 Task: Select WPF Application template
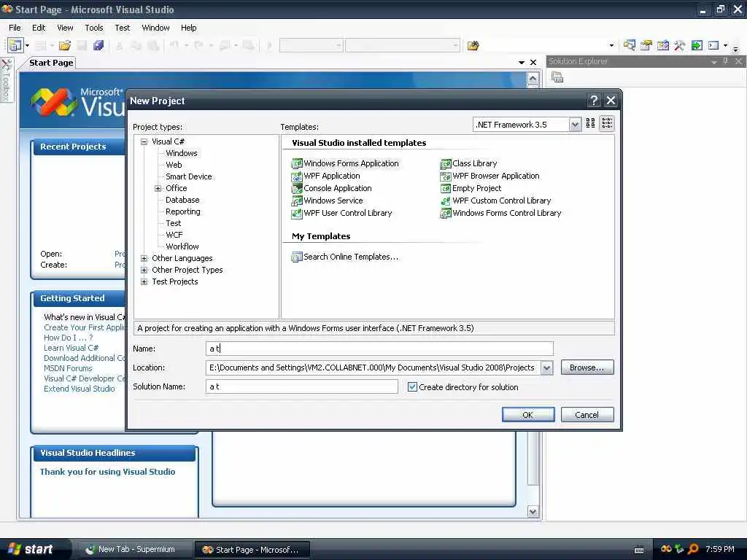point(326,176)
